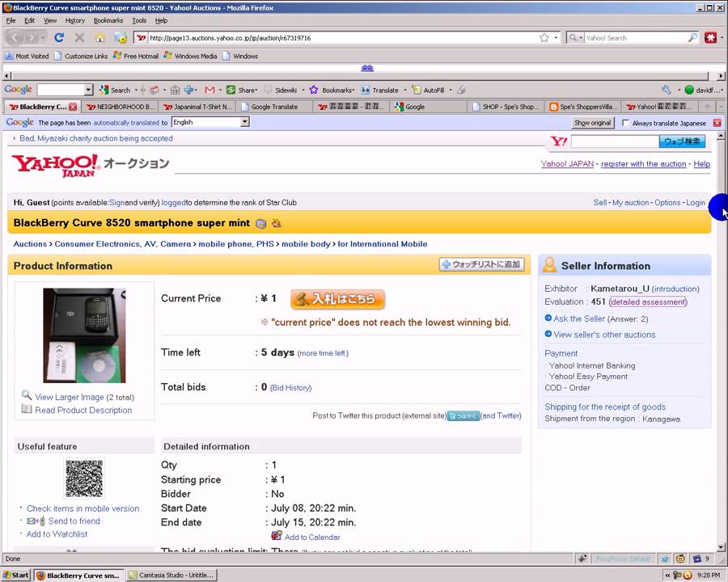Toggle Always translate Japanese checkbox
This screenshot has height=582, width=728.
[625, 123]
